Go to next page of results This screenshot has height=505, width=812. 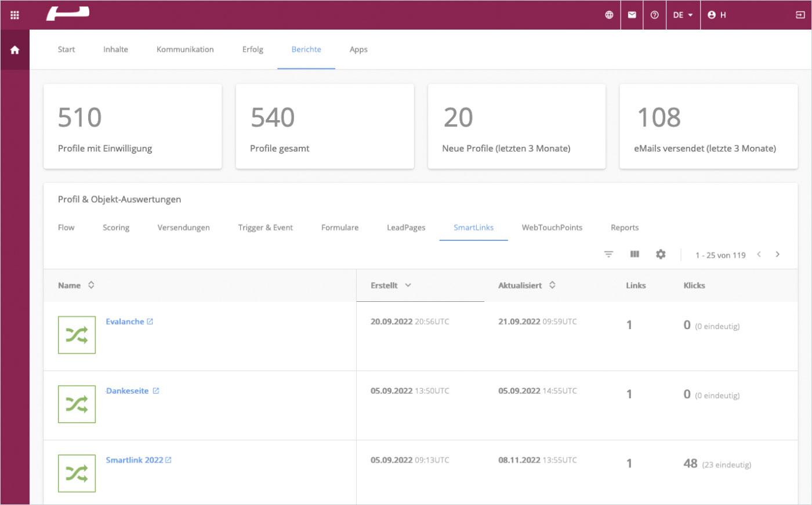tap(777, 254)
